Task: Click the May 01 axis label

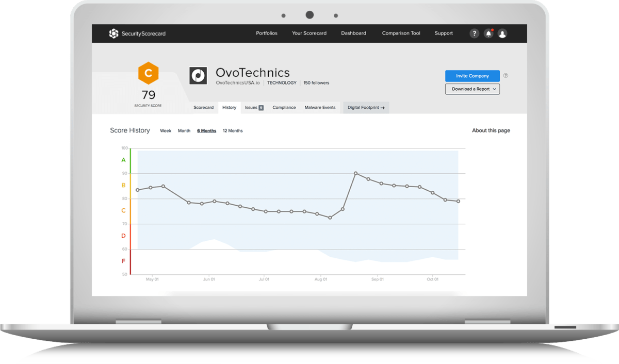Action: pyautogui.click(x=152, y=279)
